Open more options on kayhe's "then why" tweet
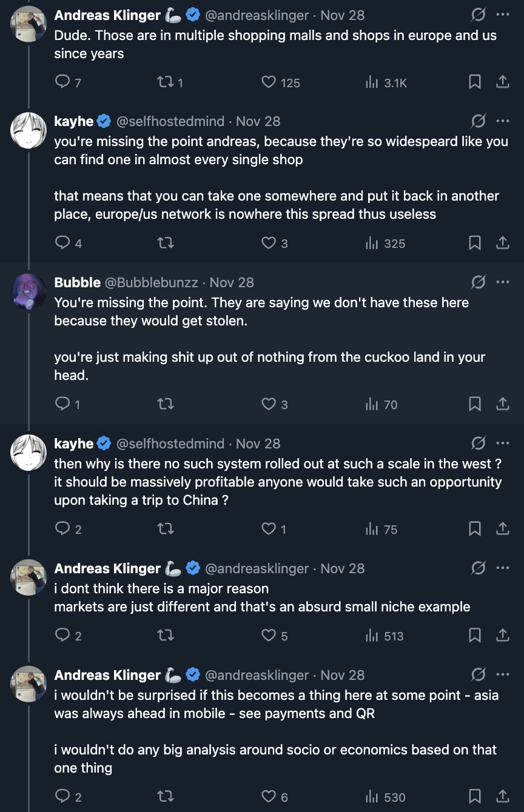 pyautogui.click(x=503, y=444)
